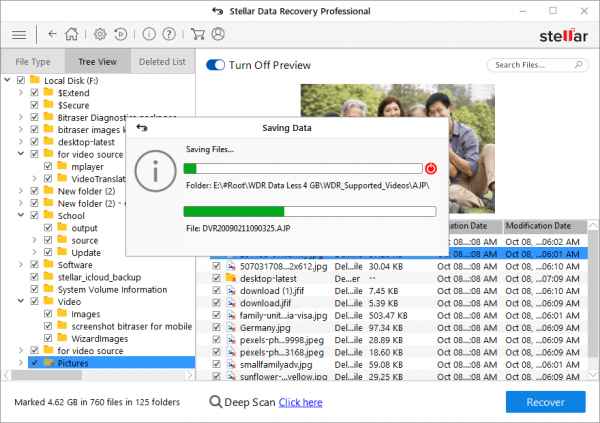The image size is (600, 423).
Task: Switch to the File Type tab
Action: click(x=33, y=62)
